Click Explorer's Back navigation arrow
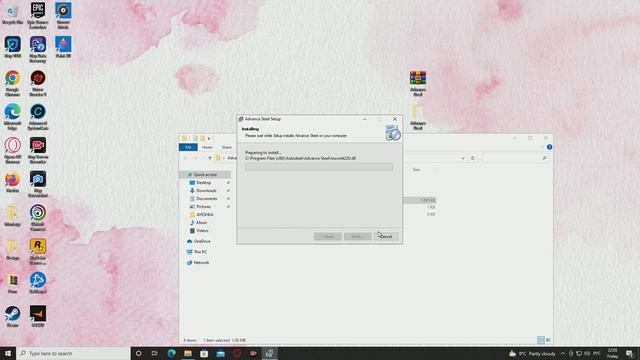Image resolution: width=640 pixels, height=360 pixels. (185, 158)
